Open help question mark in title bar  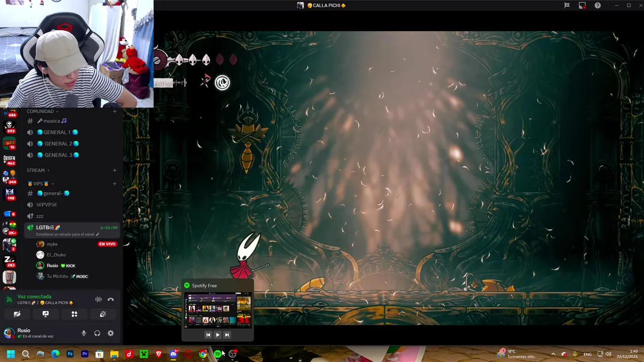(598, 6)
